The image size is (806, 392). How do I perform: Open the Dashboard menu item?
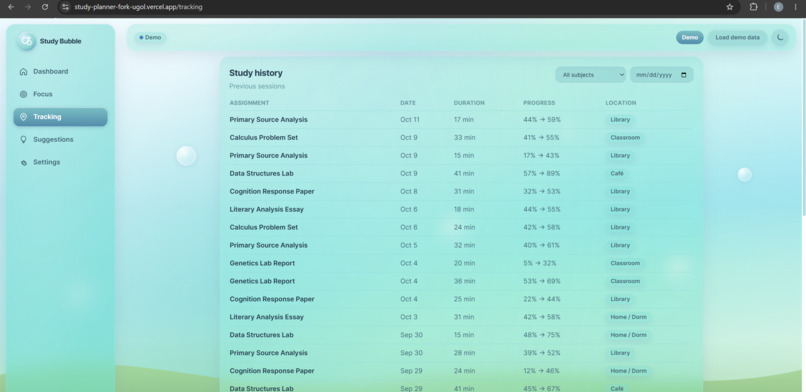(x=60, y=71)
